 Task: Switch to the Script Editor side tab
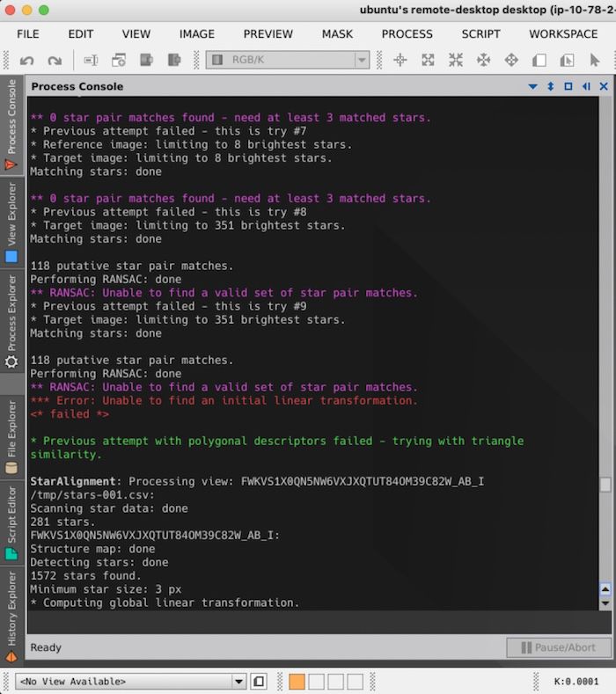11,522
